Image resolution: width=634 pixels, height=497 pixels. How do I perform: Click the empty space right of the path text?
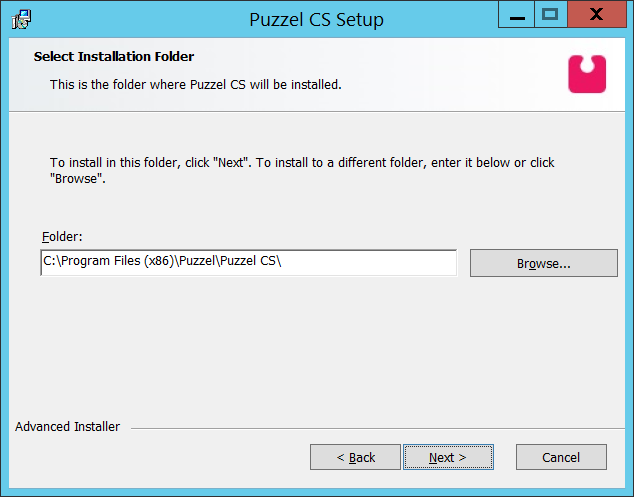point(380,262)
